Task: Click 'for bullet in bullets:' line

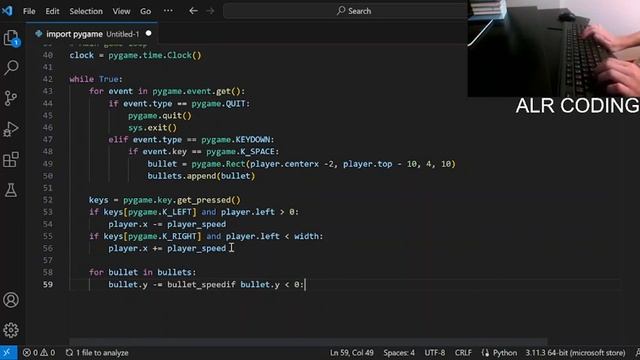Action: click(142, 272)
